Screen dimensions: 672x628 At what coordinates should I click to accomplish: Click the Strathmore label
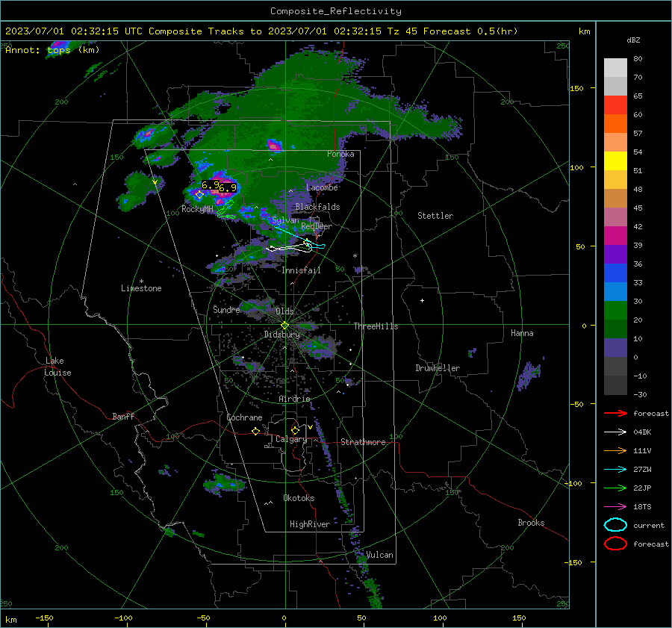[363, 442]
